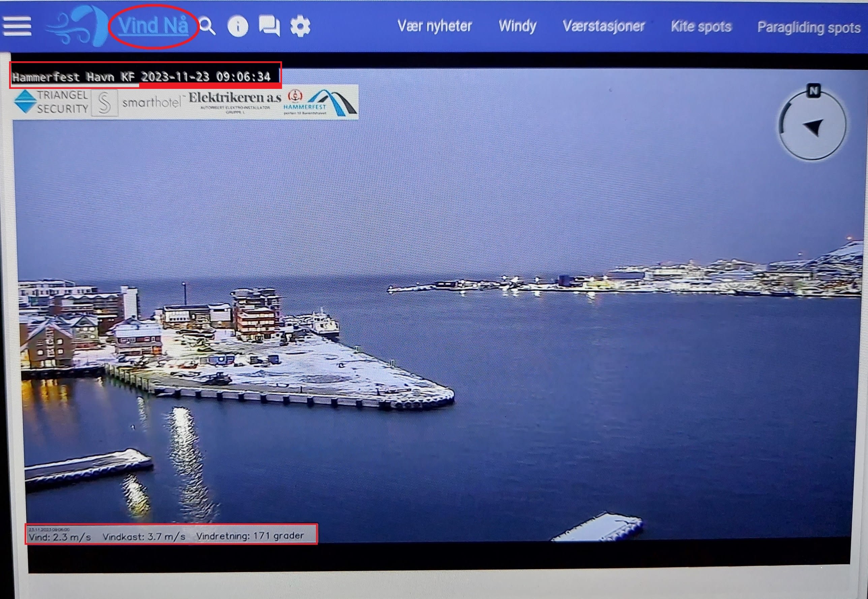
Task: Open the Kite spots page
Action: pos(701,27)
